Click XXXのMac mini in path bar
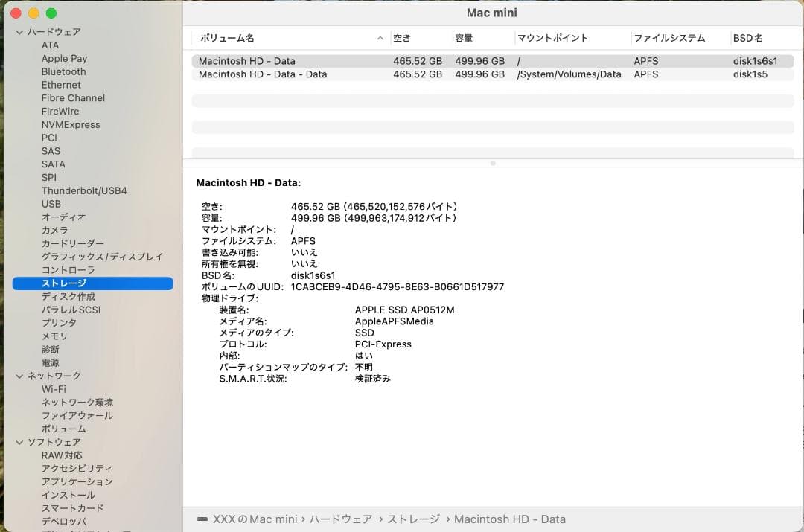Image resolution: width=804 pixels, height=532 pixels. pyautogui.click(x=255, y=519)
